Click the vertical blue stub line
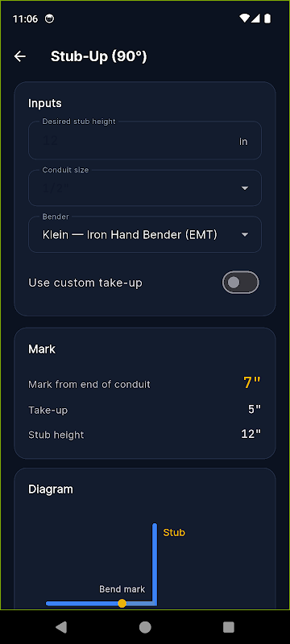Screen dimensions: 290x644 pos(155,564)
